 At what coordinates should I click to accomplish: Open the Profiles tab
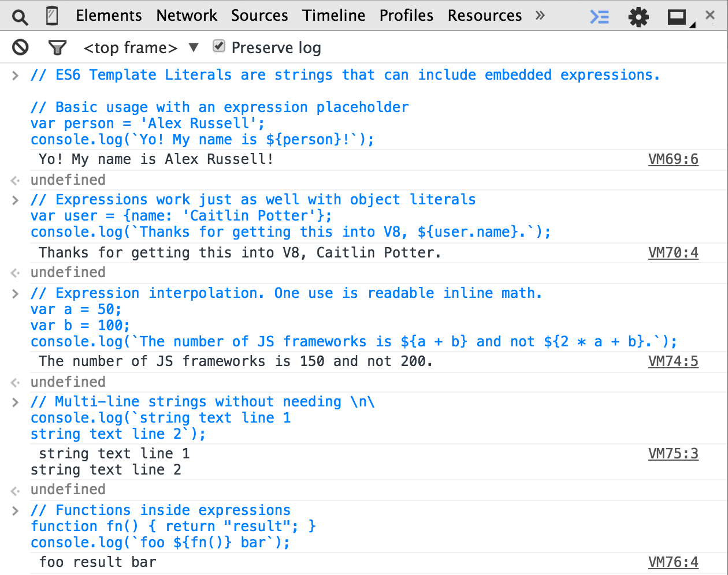406,16
